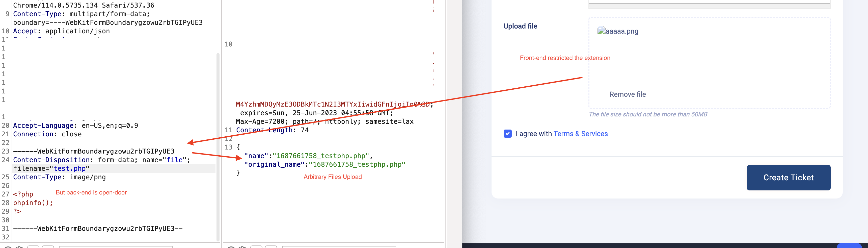The image size is (868, 248).
Task: Click the opening brace on response line 13
Action: pyautogui.click(x=238, y=147)
